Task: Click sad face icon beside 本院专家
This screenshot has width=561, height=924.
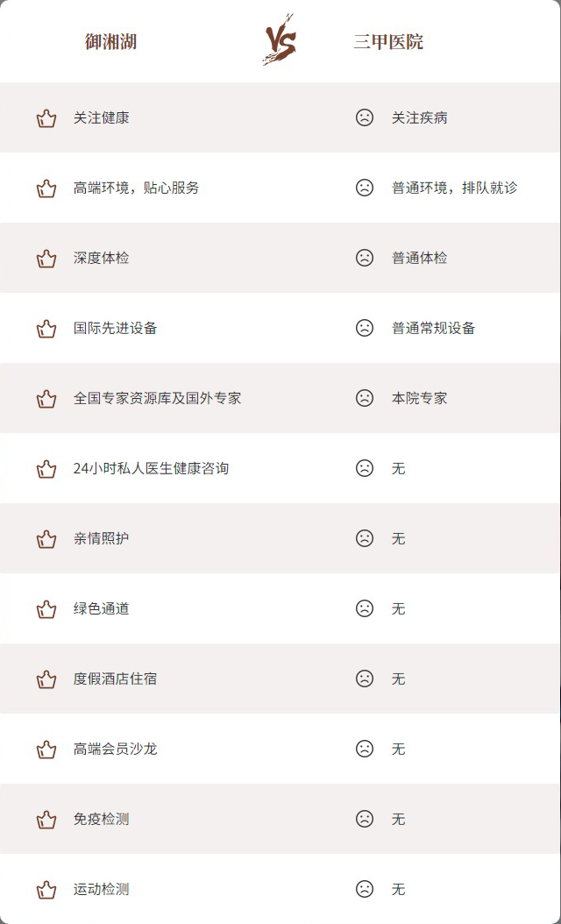Action: (x=365, y=398)
